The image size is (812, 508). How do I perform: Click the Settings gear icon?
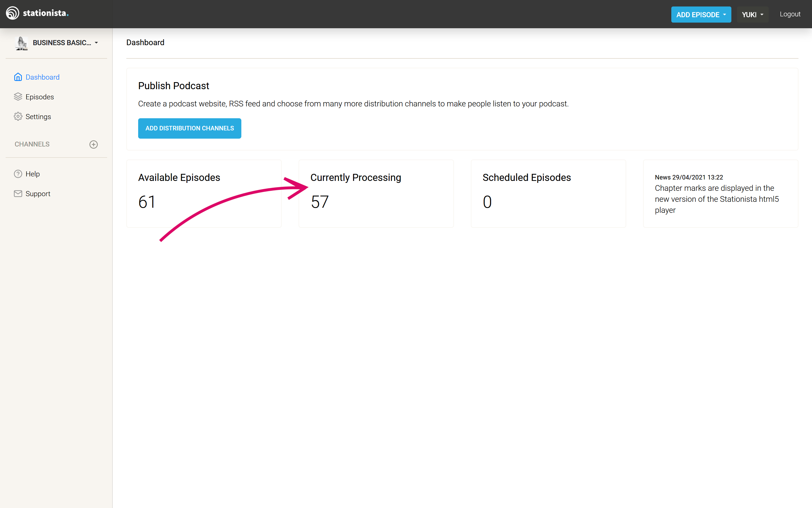click(x=18, y=117)
